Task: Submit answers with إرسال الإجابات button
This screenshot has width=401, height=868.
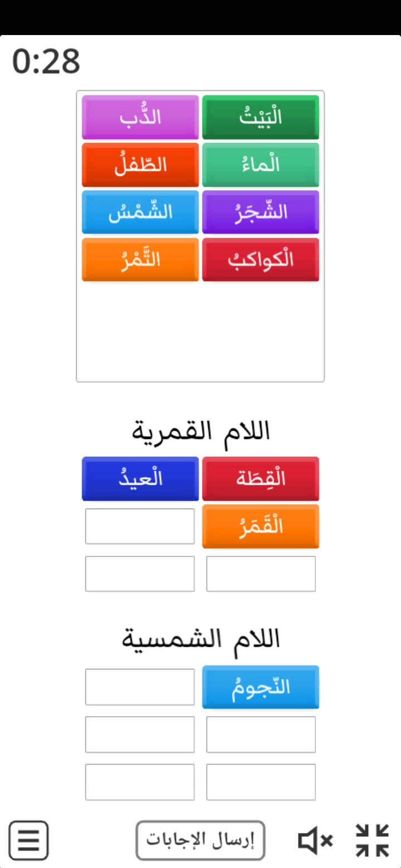Action: (x=200, y=840)
